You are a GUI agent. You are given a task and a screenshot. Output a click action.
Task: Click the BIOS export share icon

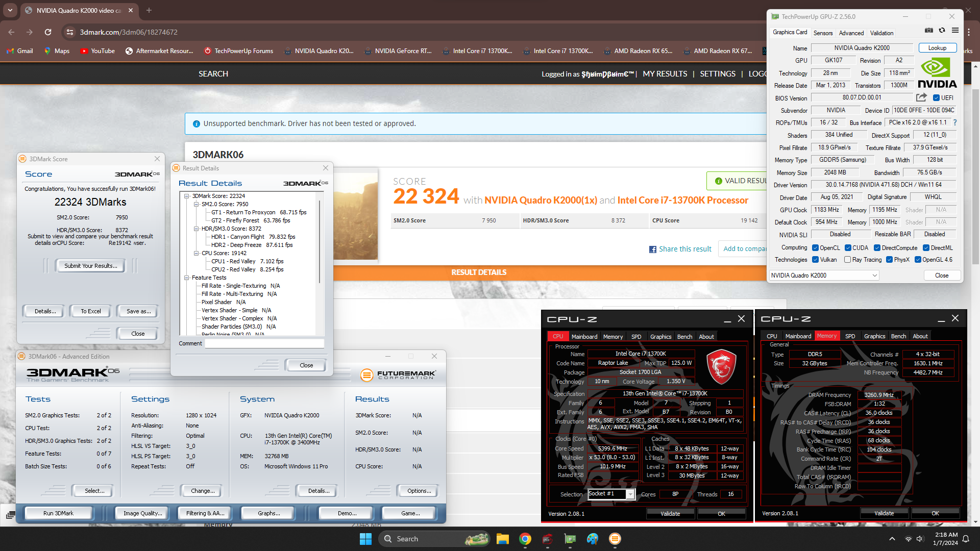pos(921,97)
